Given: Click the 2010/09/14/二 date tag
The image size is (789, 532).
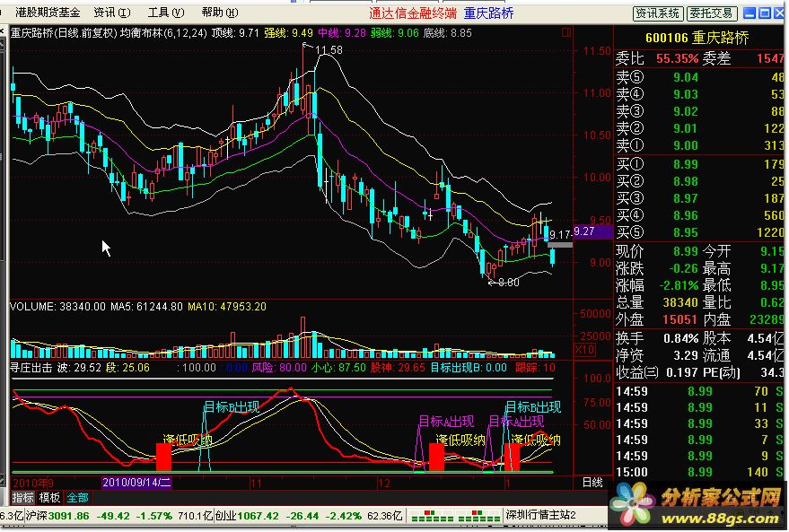Looking at the screenshot, I should pyautogui.click(x=136, y=483).
